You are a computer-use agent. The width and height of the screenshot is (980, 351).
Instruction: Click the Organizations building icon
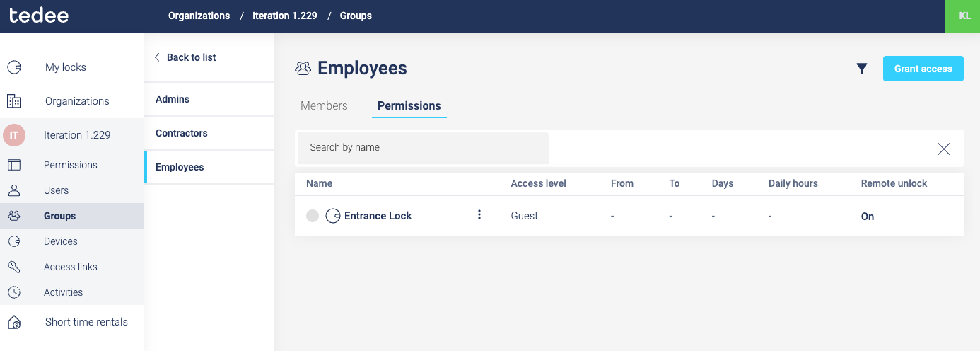click(x=14, y=101)
